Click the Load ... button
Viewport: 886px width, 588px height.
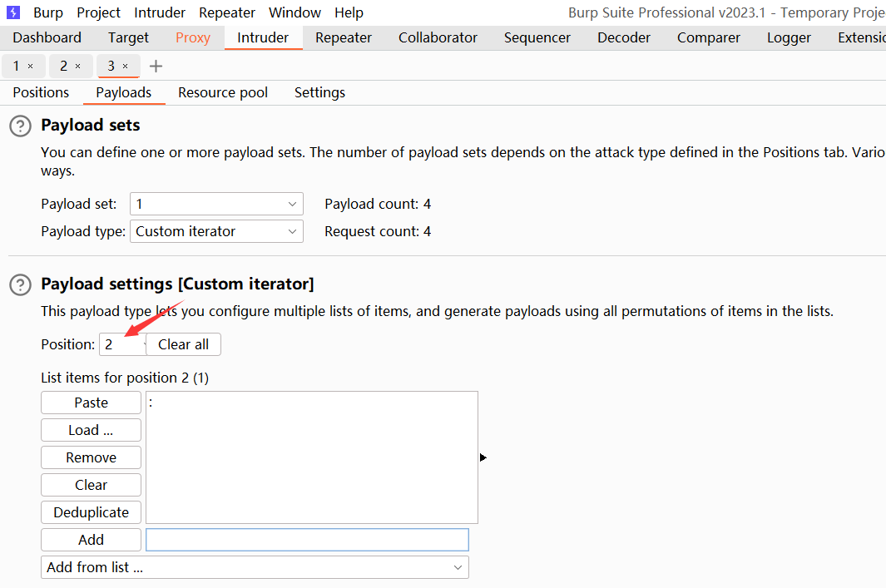coord(91,430)
